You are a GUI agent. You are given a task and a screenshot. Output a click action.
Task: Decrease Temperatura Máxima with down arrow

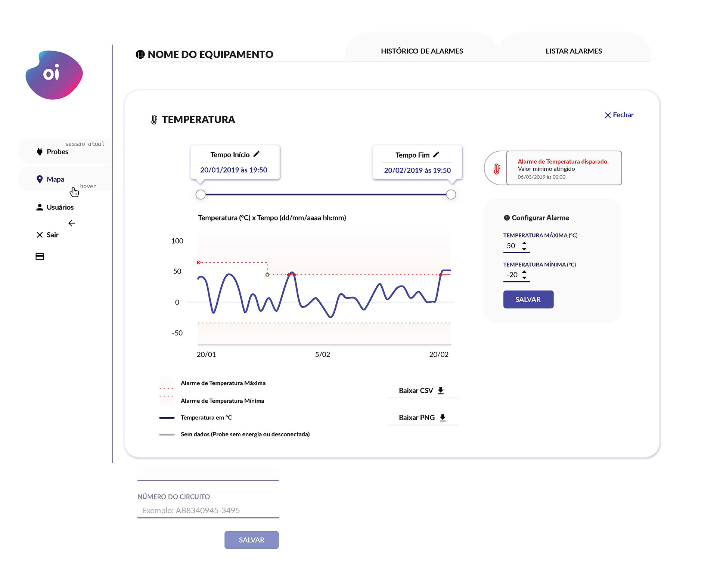coord(524,249)
